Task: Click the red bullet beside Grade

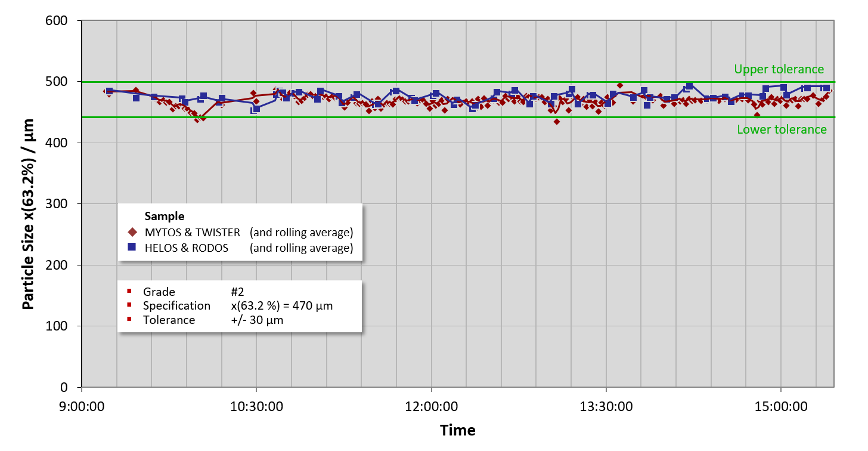Action: 129,292
